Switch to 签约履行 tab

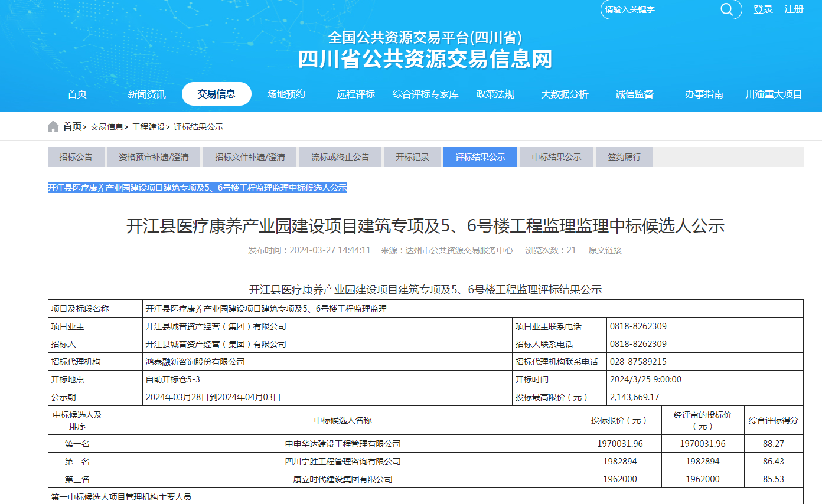click(624, 157)
